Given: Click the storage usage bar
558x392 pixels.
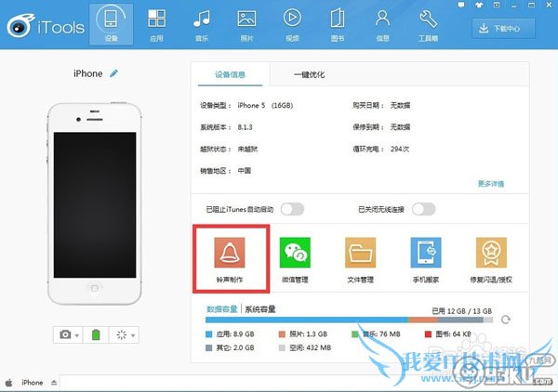Looking at the screenshot, I should tap(349, 320).
